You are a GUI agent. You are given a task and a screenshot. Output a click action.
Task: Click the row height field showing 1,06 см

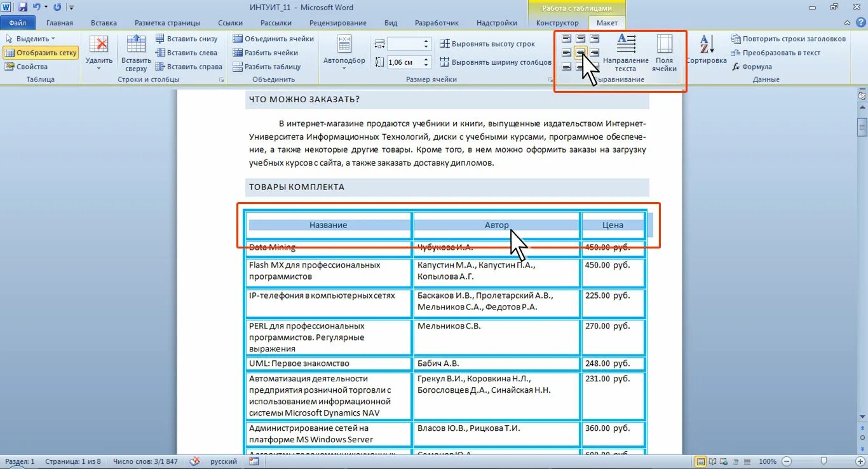pyautogui.click(x=404, y=62)
